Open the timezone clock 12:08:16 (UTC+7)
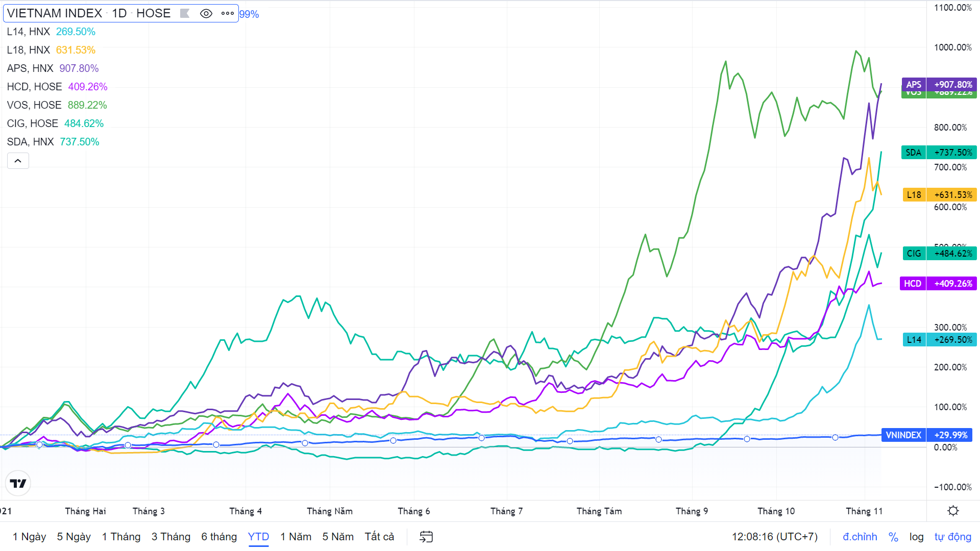 click(774, 537)
